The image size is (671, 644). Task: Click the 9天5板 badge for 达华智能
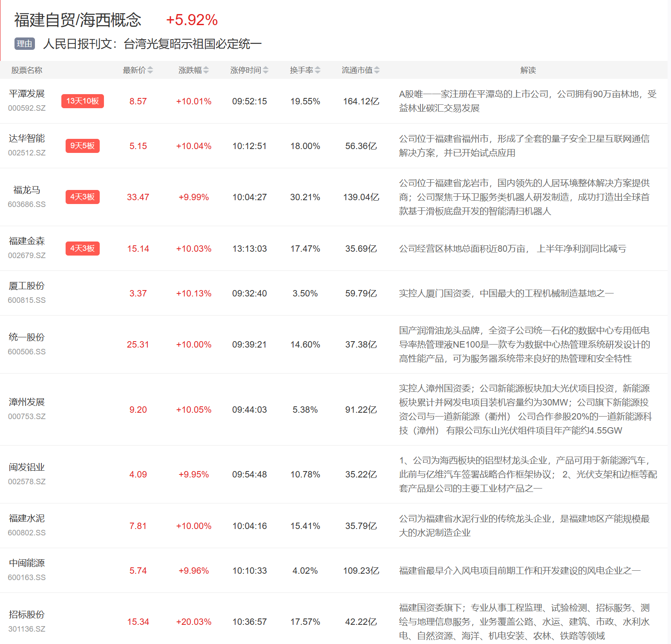(83, 146)
